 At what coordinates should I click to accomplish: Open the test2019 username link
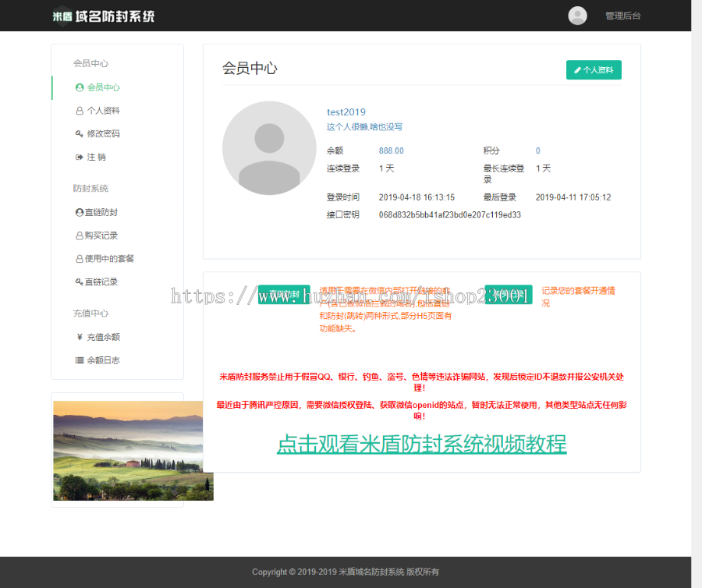click(x=346, y=112)
